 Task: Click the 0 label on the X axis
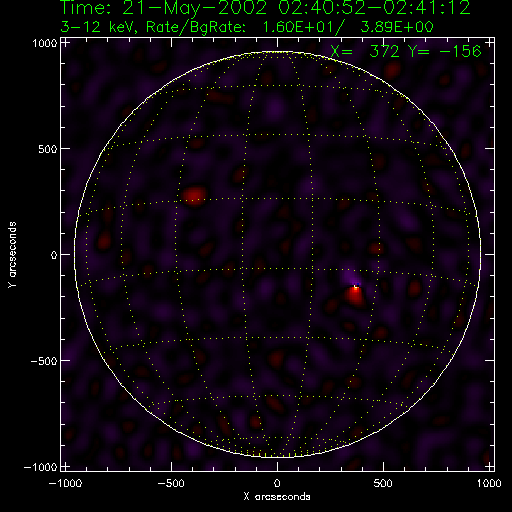coord(277,483)
